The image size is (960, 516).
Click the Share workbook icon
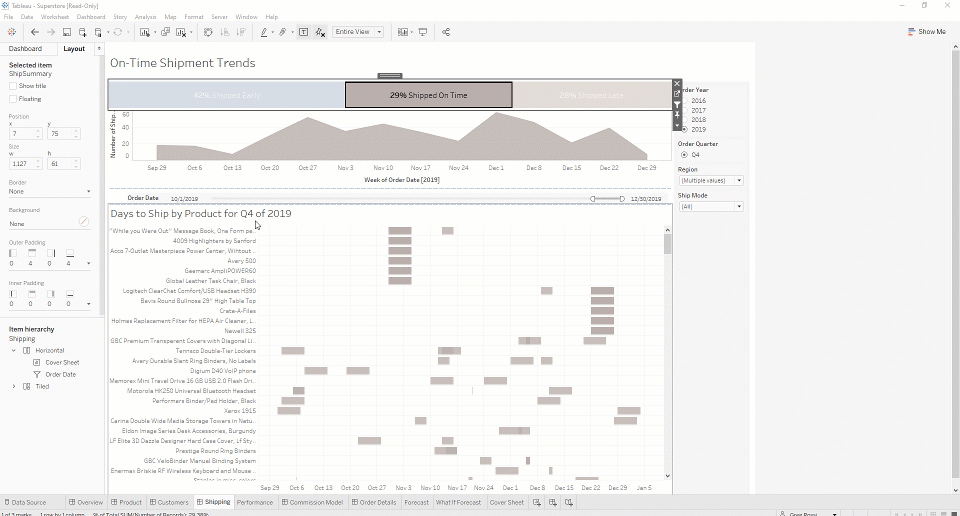coord(446,32)
